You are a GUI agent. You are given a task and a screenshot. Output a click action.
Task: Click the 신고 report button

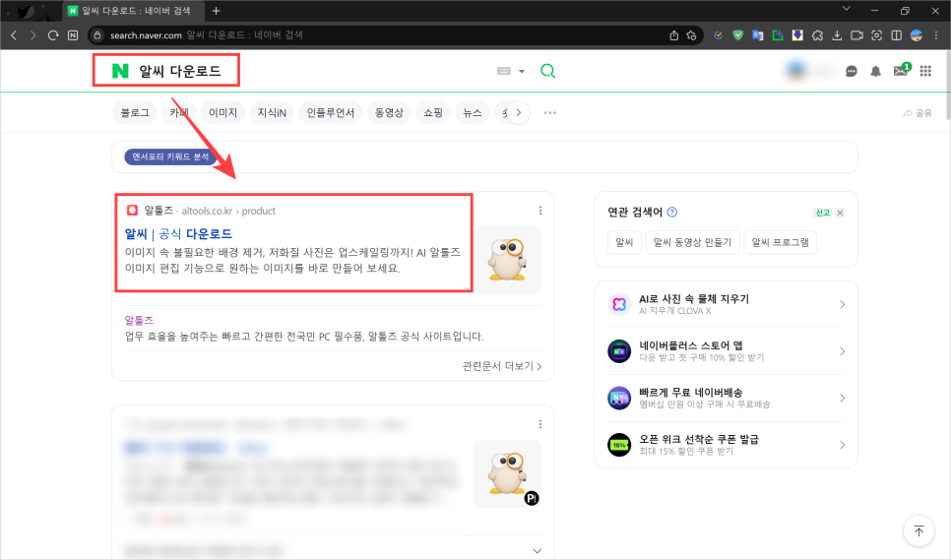[x=822, y=213]
